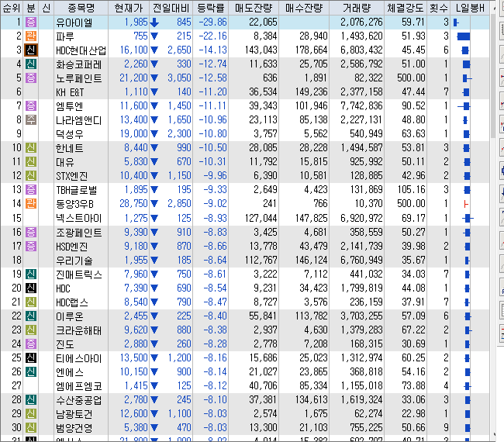
Task: Click the green 신 badge beside 대유
Action: pyautogui.click(x=31, y=162)
